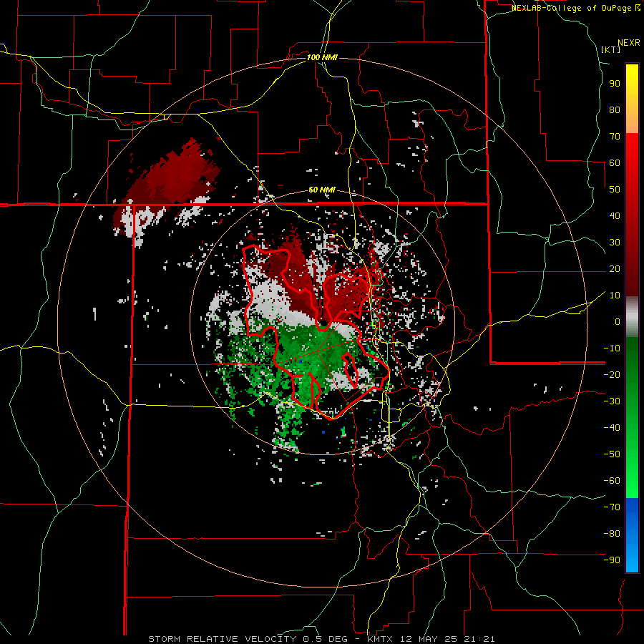Click the -70 value on velocity scale
This screenshot has width=644, height=644.
612,507
